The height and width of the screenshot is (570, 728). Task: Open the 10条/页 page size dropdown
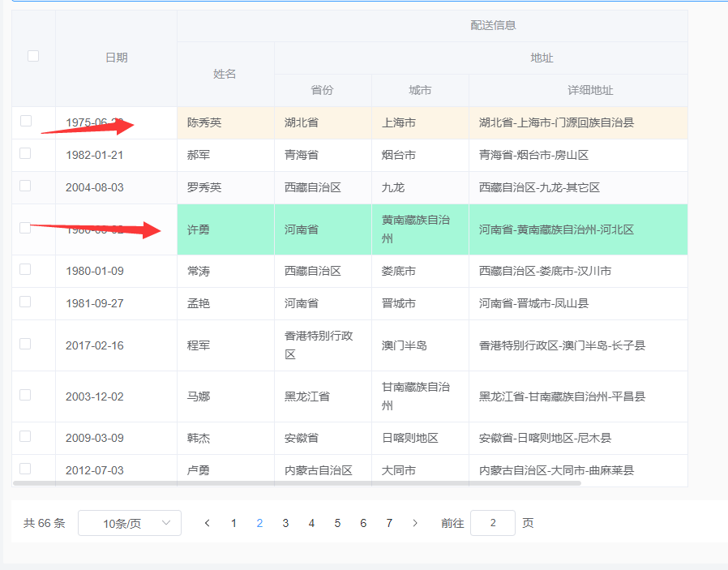coord(128,523)
